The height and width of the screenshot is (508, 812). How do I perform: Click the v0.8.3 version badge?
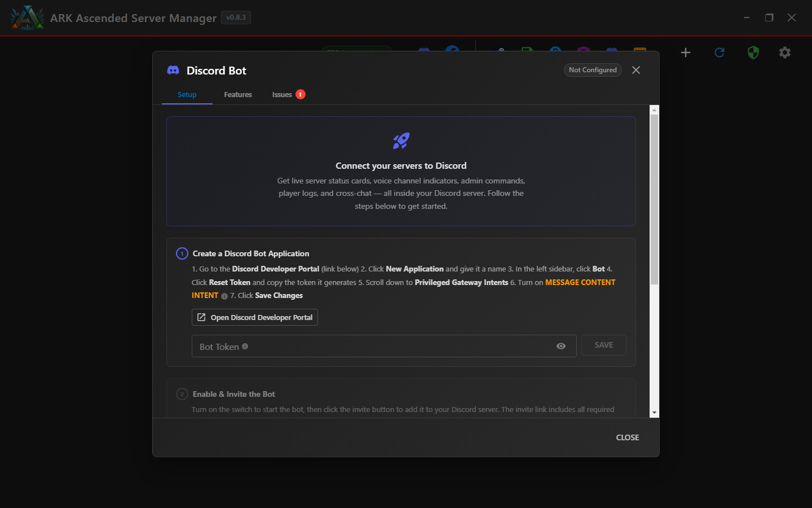[x=236, y=17]
